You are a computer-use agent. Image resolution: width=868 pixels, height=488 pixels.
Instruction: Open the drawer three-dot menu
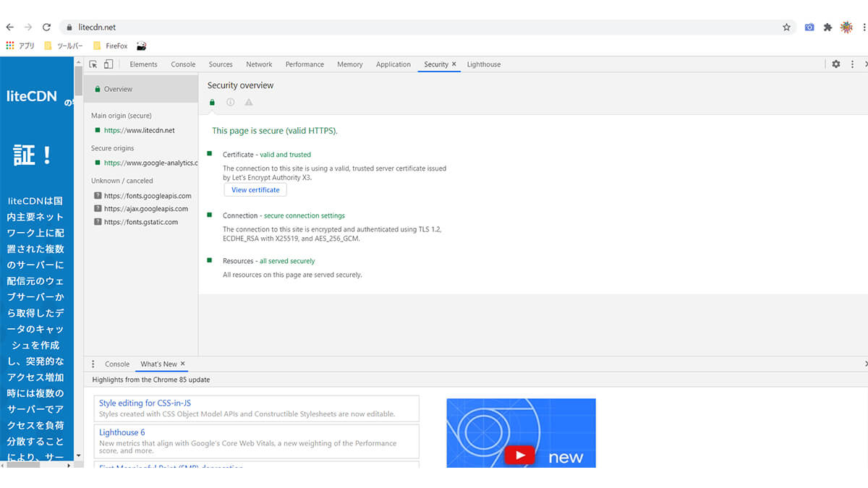pyautogui.click(x=93, y=364)
